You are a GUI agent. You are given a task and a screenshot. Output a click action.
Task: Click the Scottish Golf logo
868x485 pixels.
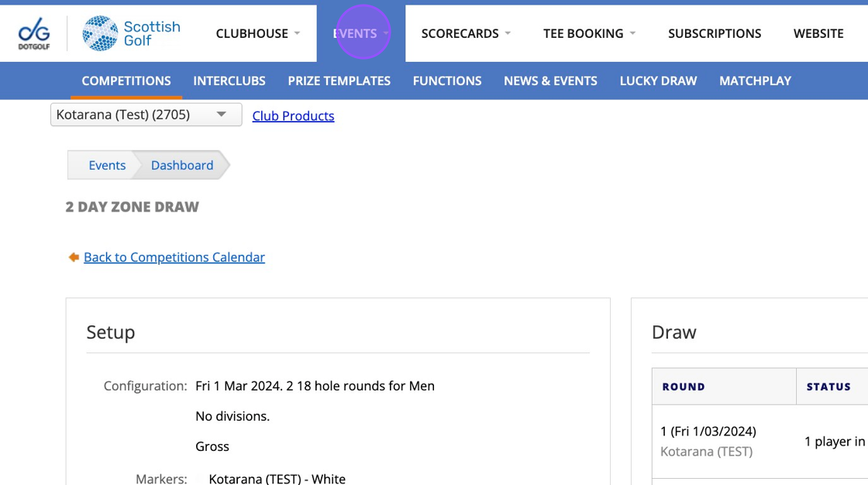pos(131,33)
